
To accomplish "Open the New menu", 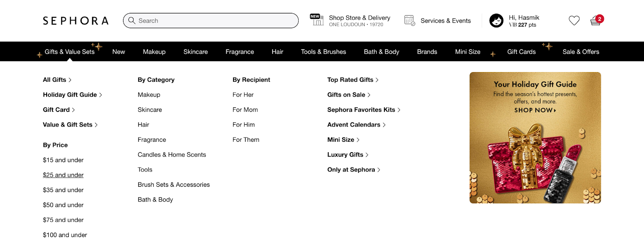I will (x=119, y=52).
